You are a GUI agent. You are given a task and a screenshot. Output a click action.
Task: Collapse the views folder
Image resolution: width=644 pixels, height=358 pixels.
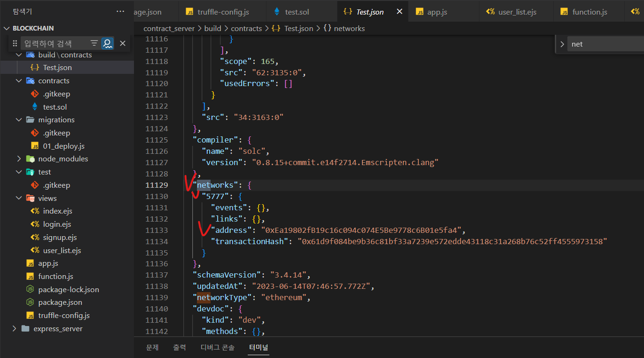coord(19,199)
